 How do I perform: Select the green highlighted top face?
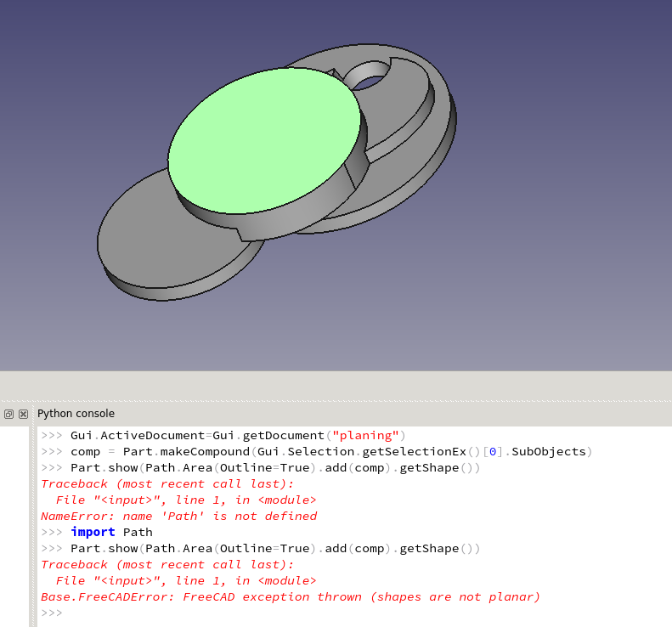264,140
